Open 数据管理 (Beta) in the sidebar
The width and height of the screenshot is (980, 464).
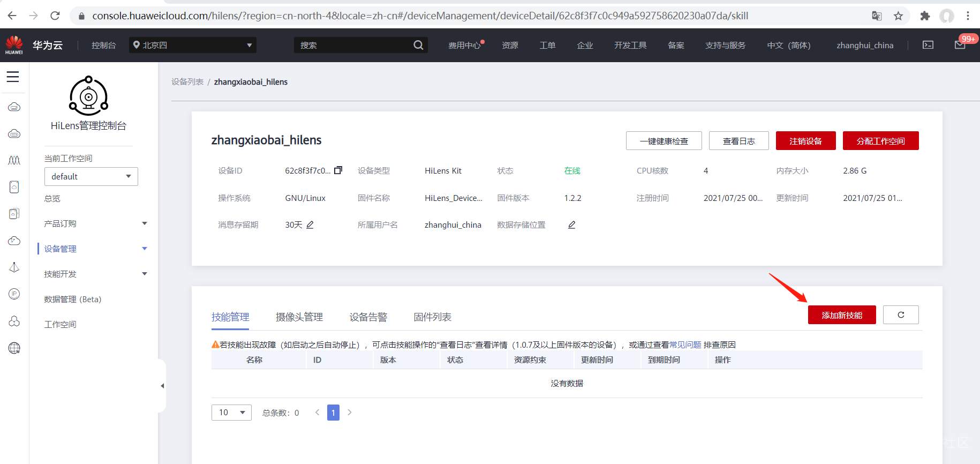tap(73, 299)
